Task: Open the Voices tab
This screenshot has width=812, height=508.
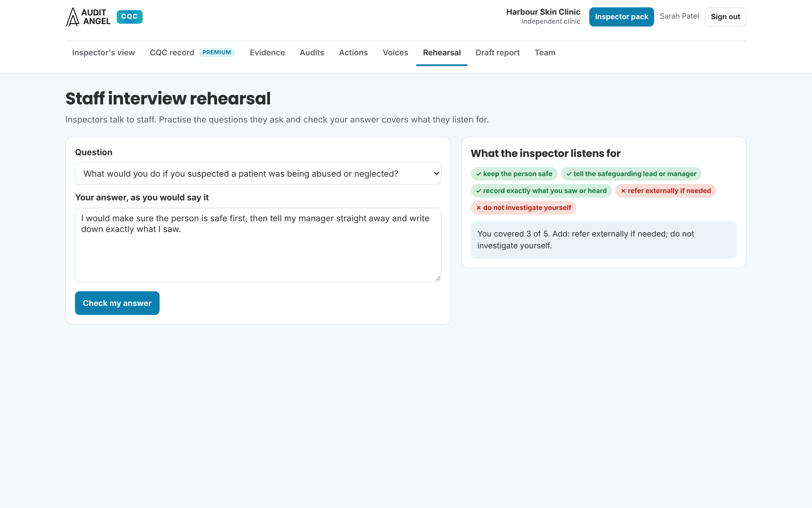Action: coord(395,53)
